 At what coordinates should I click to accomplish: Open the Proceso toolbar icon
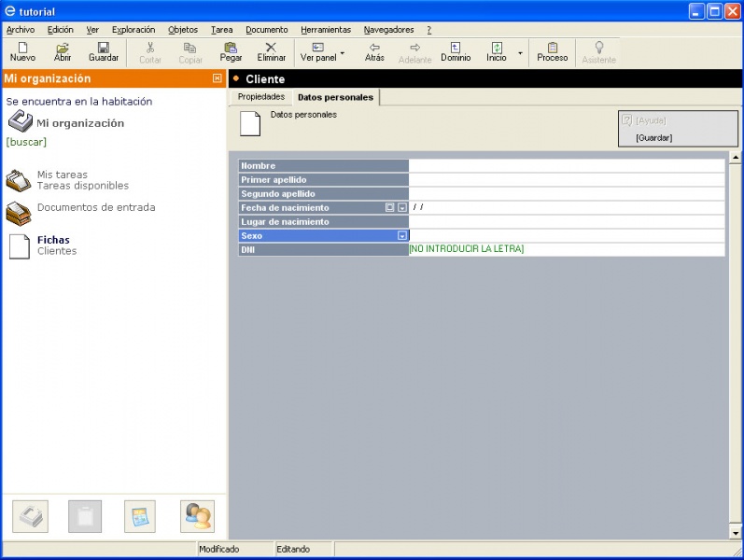[x=552, y=48]
